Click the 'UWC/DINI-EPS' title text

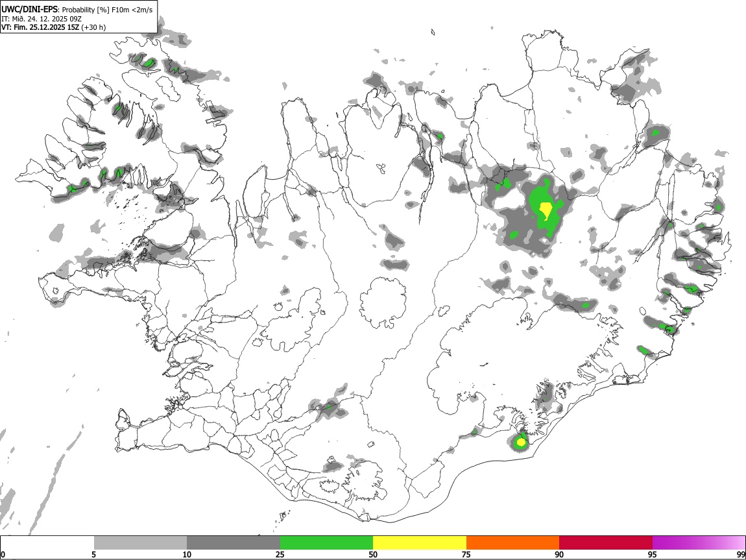pyautogui.click(x=29, y=10)
